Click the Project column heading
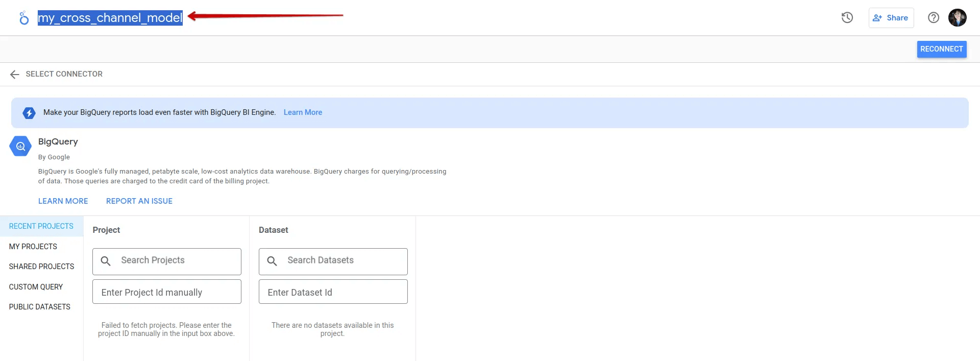 (x=106, y=230)
